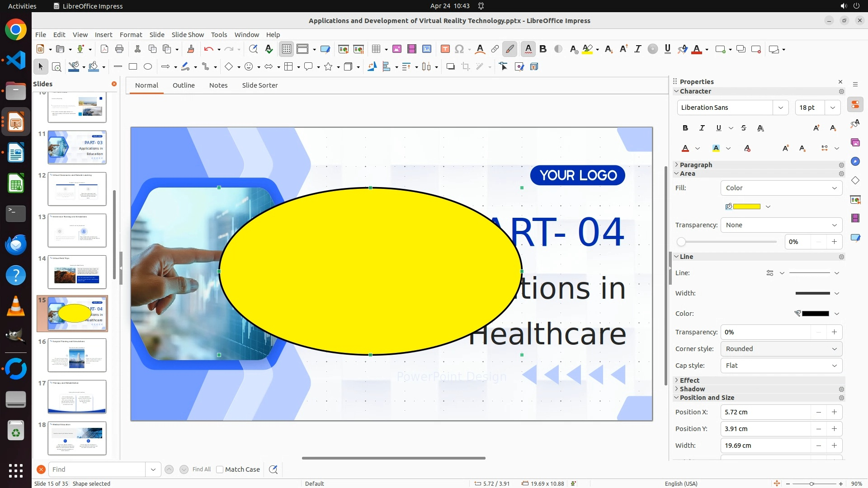868x488 pixels.
Task: Click the Find All button
Action: click(x=201, y=469)
